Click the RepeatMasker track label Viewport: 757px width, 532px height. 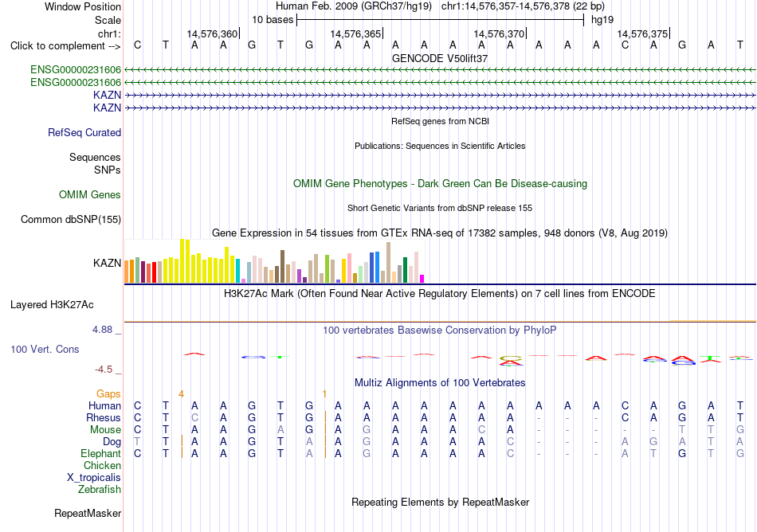point(88,514)
